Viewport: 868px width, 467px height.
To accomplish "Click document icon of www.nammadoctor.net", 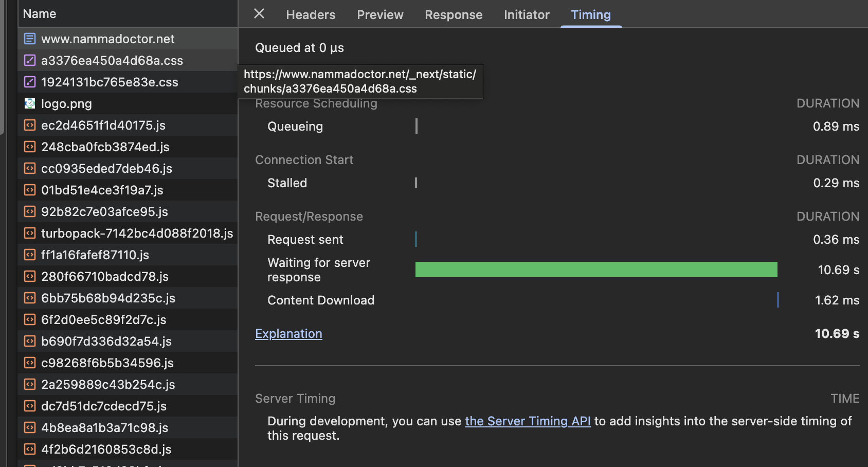I will 30,39.
